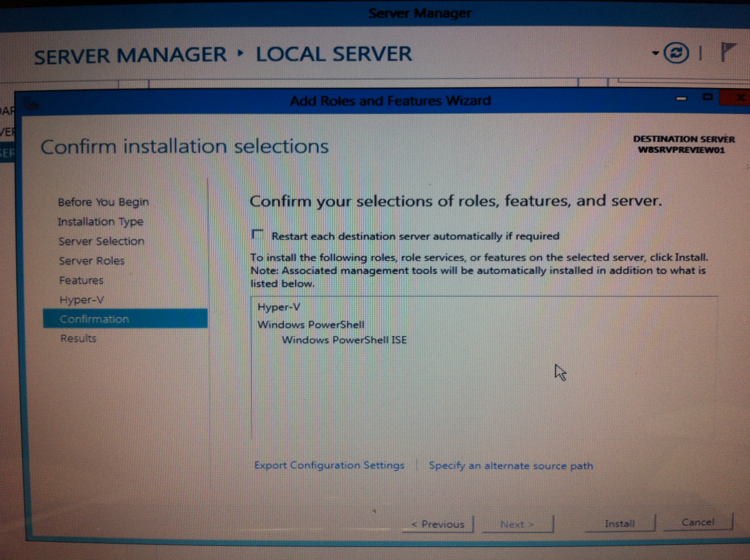Image resolution: width=750 pixels, height=560 pixels.
Task: Minimize the Add Roles and Features Wizard
Action: (x=681, y=99)
